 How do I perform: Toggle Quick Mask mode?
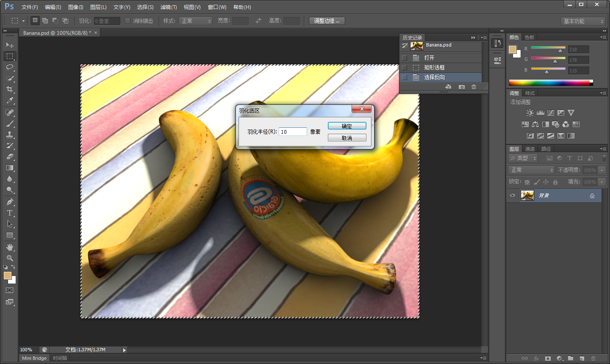point(9,290)
